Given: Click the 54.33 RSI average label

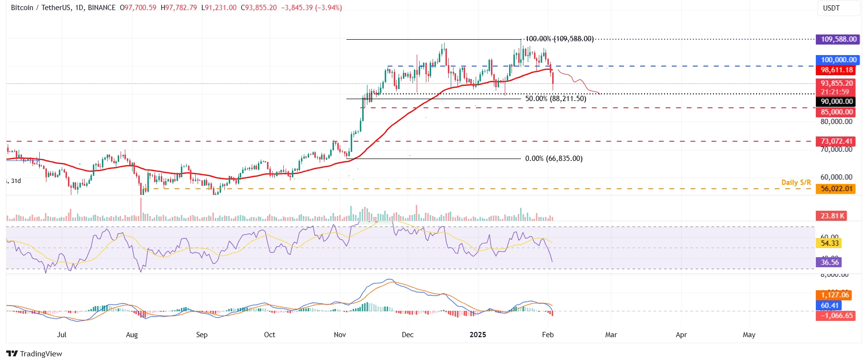Looking at the screenshot, I should coord(830,243).
